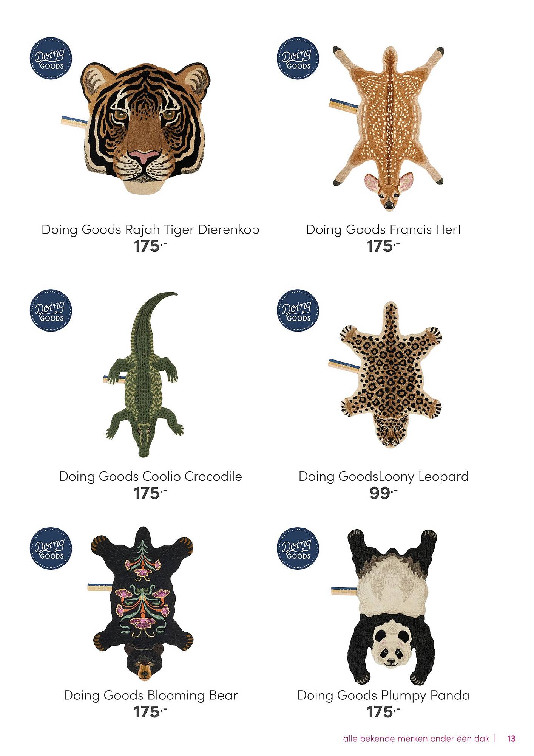Click the Doing Goods badge beside leopard
Screen dimensions: 534x756
(x=298, y=310)
